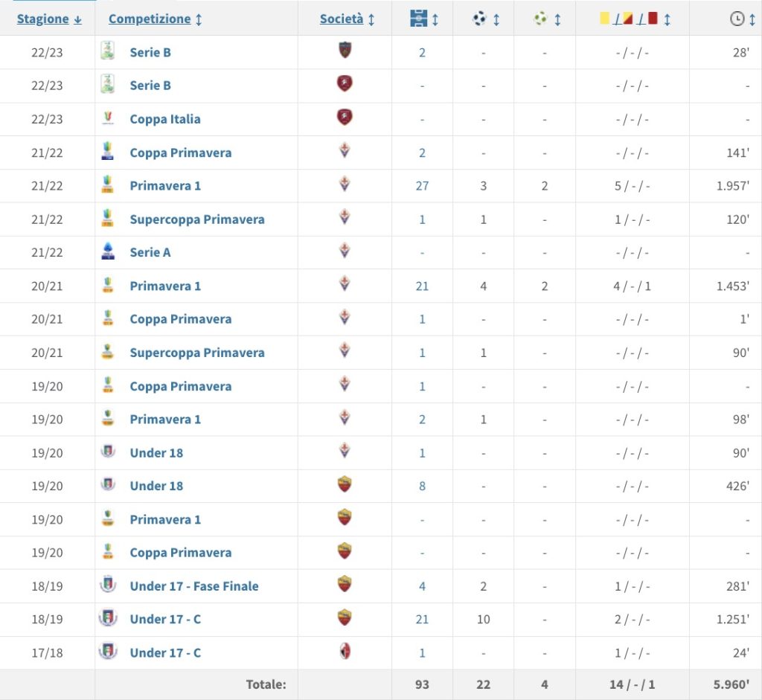
Task: Open the Serie A competition link
Action: point(150,252)
